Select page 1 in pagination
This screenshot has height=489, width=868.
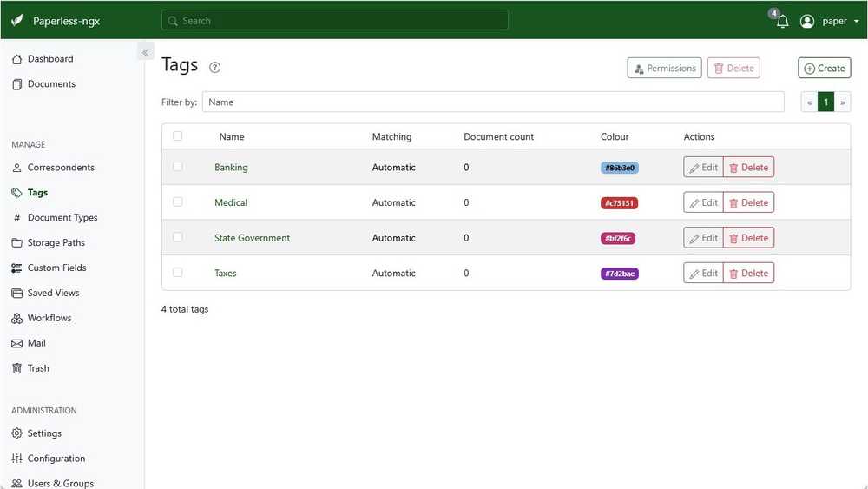826,102
